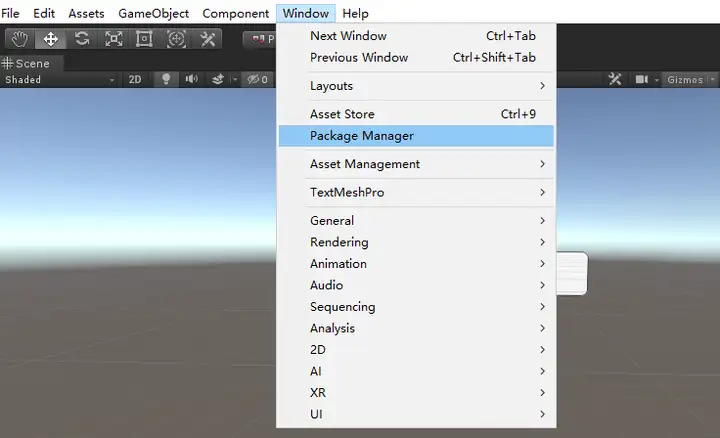720x438 pixels.
Task: Select the Transform tool
Action: point(176,39)
